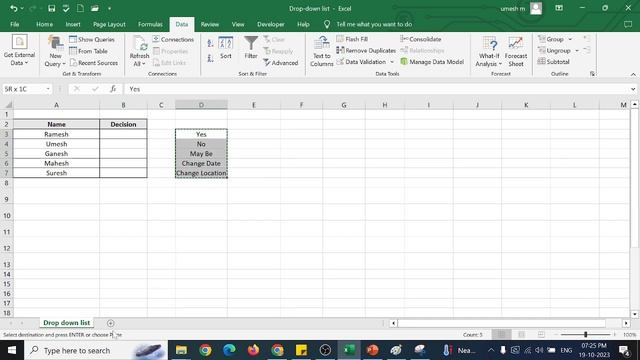
Task: Expand the Group dropdown arrow
Action: [x=570, y=39]
